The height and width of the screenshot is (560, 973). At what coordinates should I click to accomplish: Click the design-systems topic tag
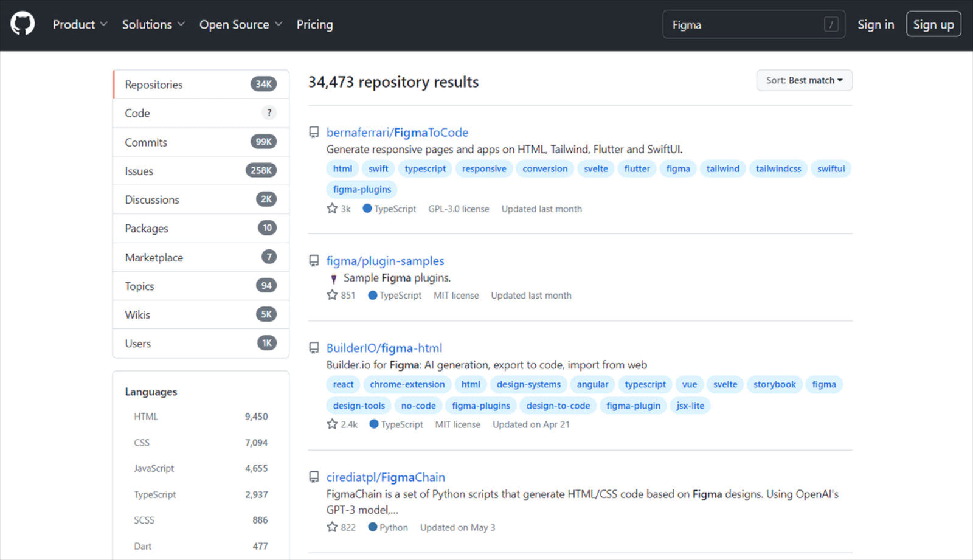pyautogui.click(x=528, y=384)
